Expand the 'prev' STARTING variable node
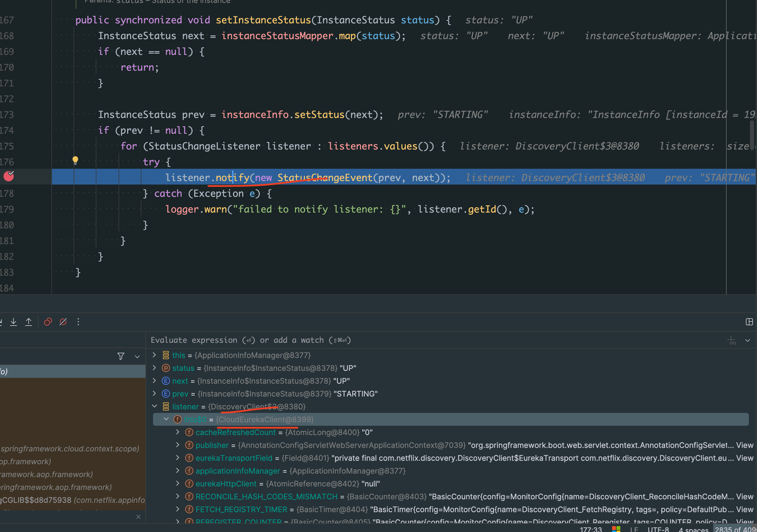 (154, 393)
